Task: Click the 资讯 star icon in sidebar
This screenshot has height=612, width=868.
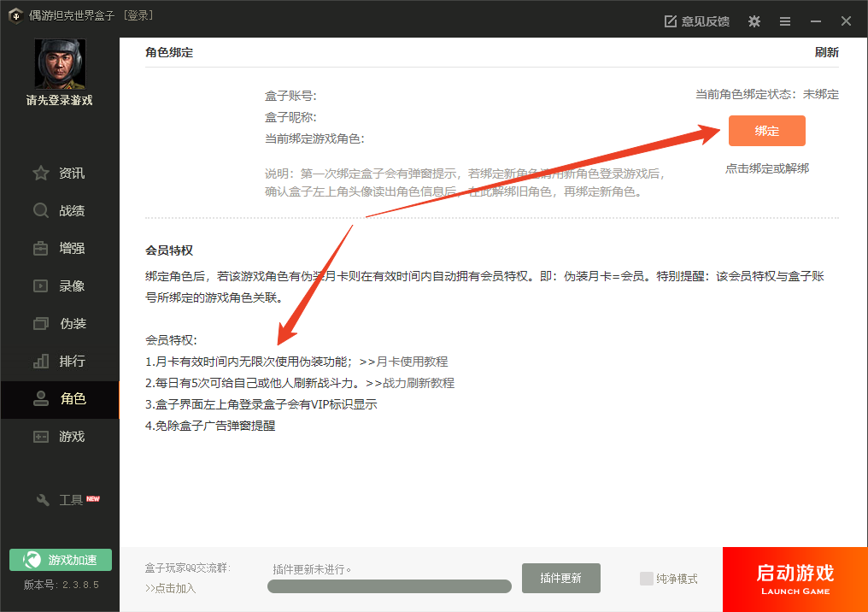Action: click(41, 174)
